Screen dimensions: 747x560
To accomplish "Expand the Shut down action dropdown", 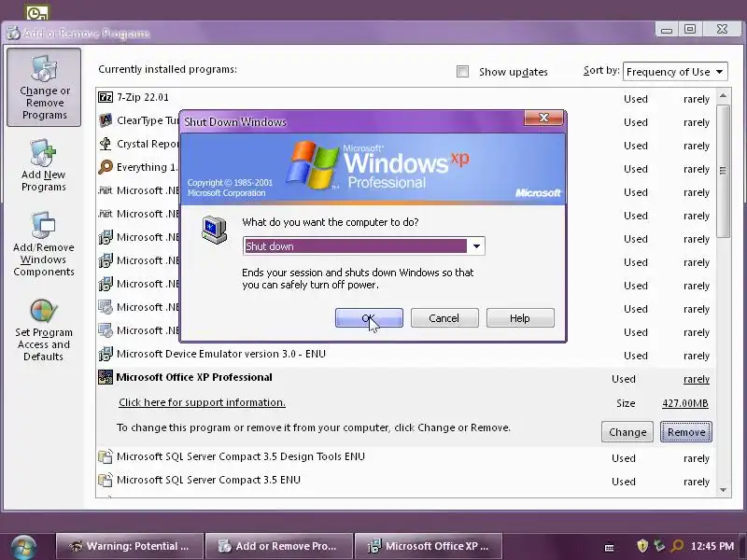I will [x=476, y=246].
